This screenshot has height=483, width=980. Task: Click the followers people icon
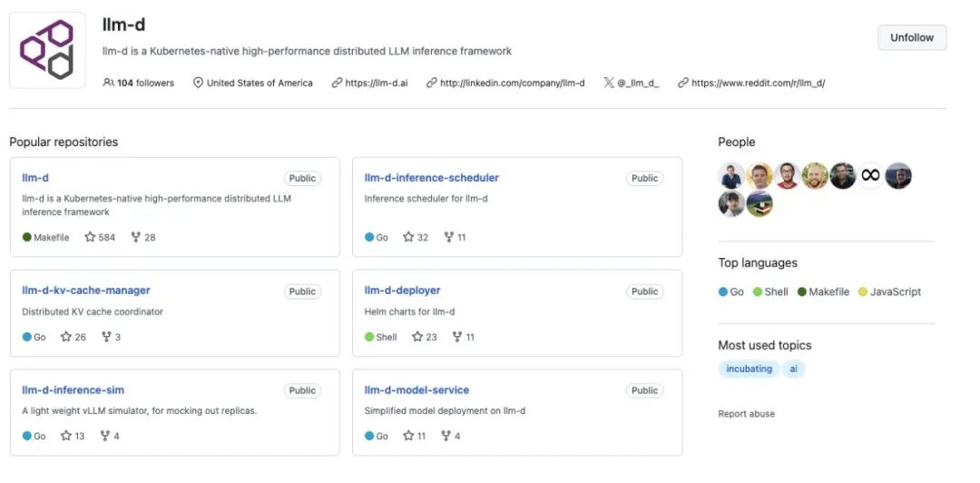pyautogui.click(x=109, y=83)
